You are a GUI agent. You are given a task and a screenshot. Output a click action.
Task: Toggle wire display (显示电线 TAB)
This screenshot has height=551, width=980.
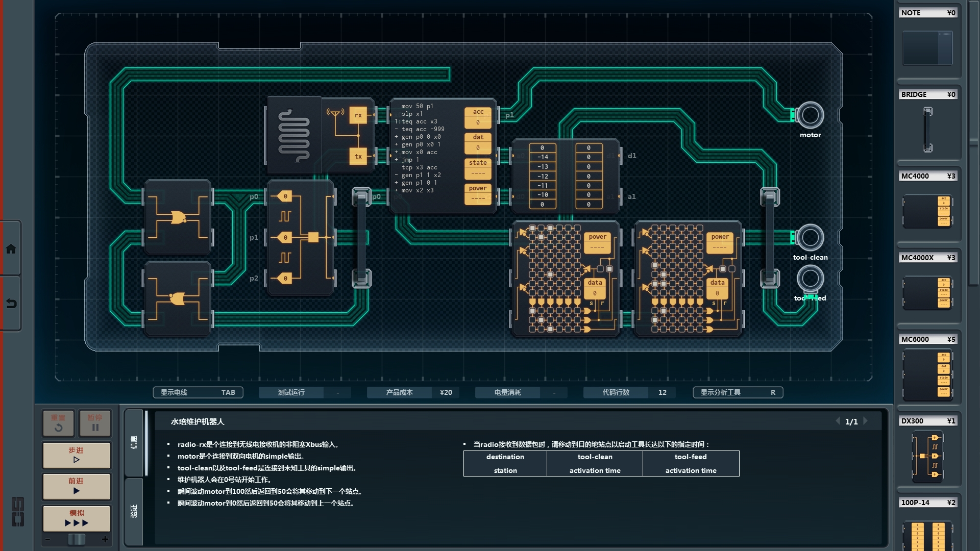(x=198, y=392)
